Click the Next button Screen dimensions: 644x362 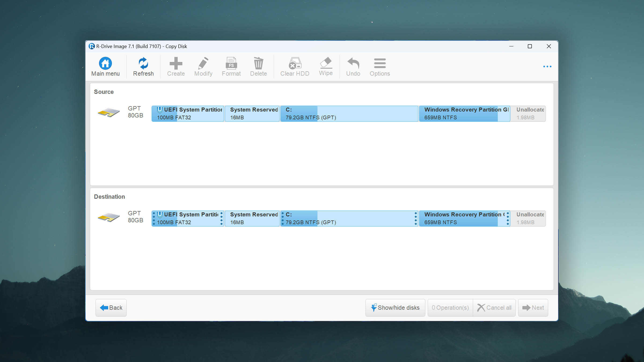[x=533, y=308]
